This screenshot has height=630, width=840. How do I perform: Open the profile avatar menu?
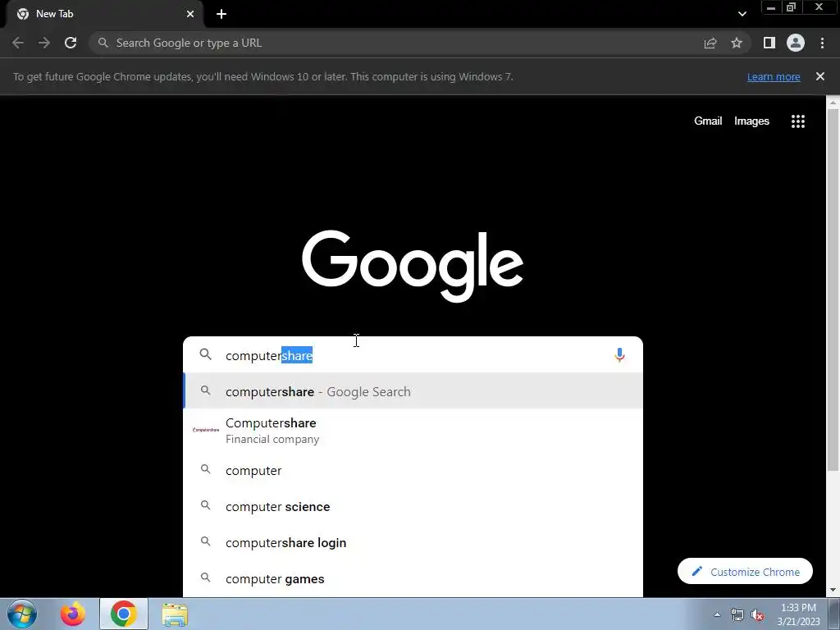(796, 43)
